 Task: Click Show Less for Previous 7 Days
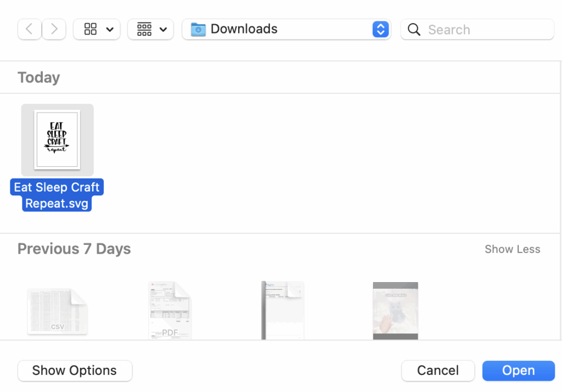click(512, 249)
